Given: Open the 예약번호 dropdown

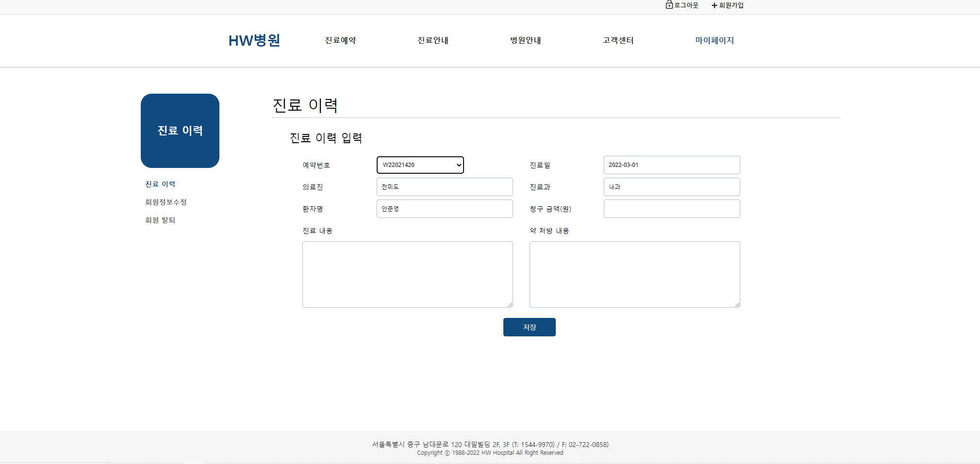Looking at the screenshot, I should coord(419,165).
